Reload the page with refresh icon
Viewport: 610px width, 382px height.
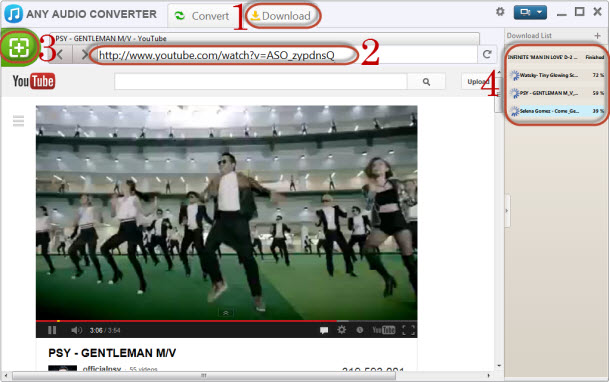coord(487,54)
